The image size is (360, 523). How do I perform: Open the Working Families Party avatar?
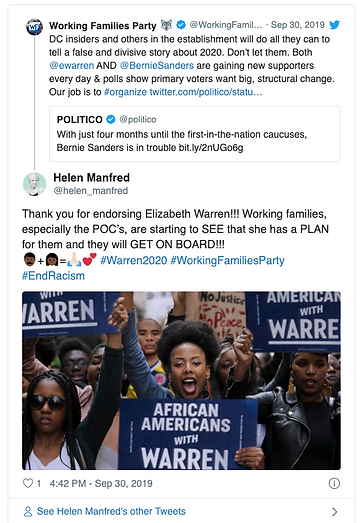[x=34, y=27]
